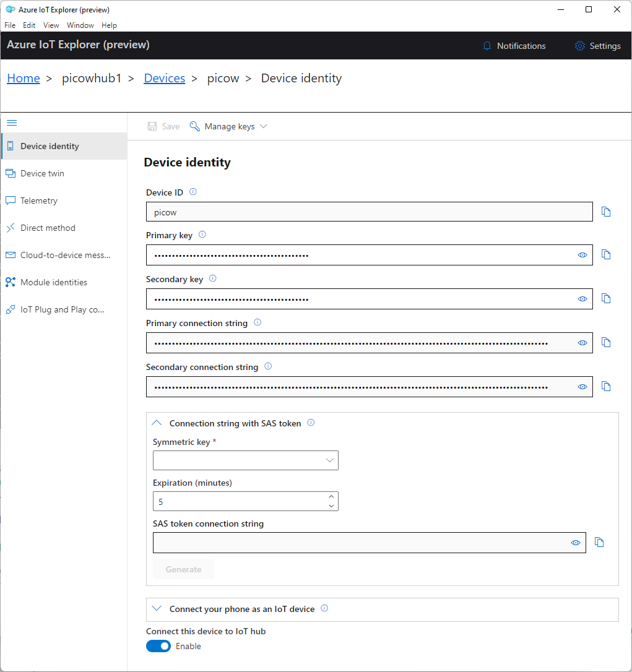Screen dimensions: 632x672
Task: Open Module identities in the sidebar
Action: point(64,282)
